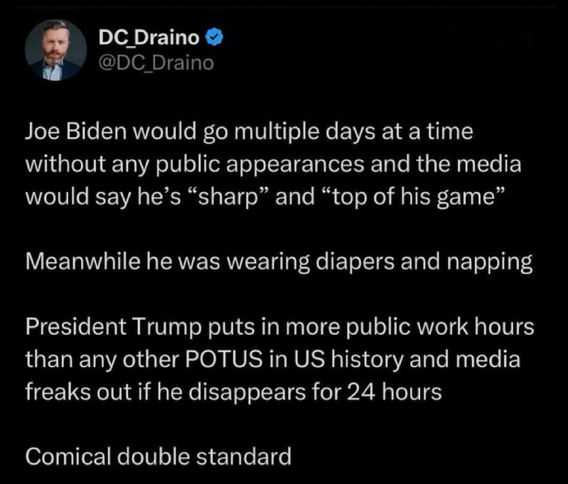Click the line starting "freaks out if he"
This screenshot has height=484, width=568.
(233, 392)
